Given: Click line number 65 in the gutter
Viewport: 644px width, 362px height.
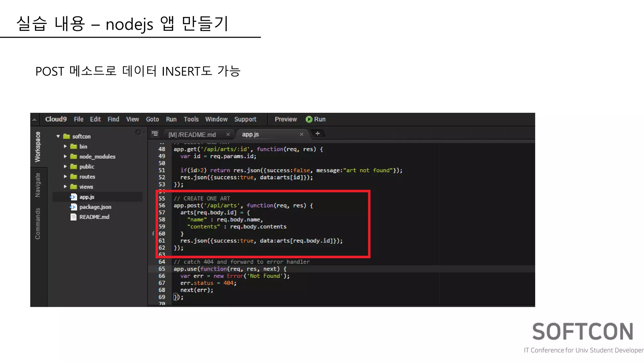Looking at the screenshot, I should click(x=162, y=269).
